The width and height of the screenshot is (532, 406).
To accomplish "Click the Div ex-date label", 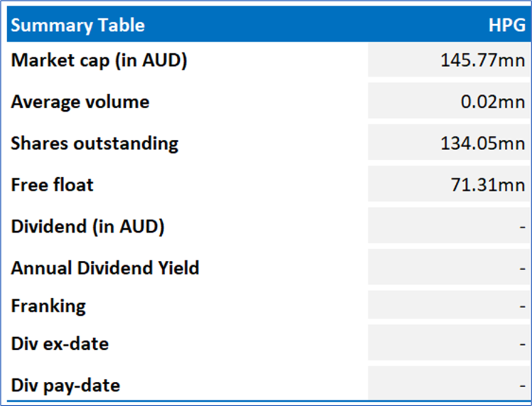I will tap(60, 344).
